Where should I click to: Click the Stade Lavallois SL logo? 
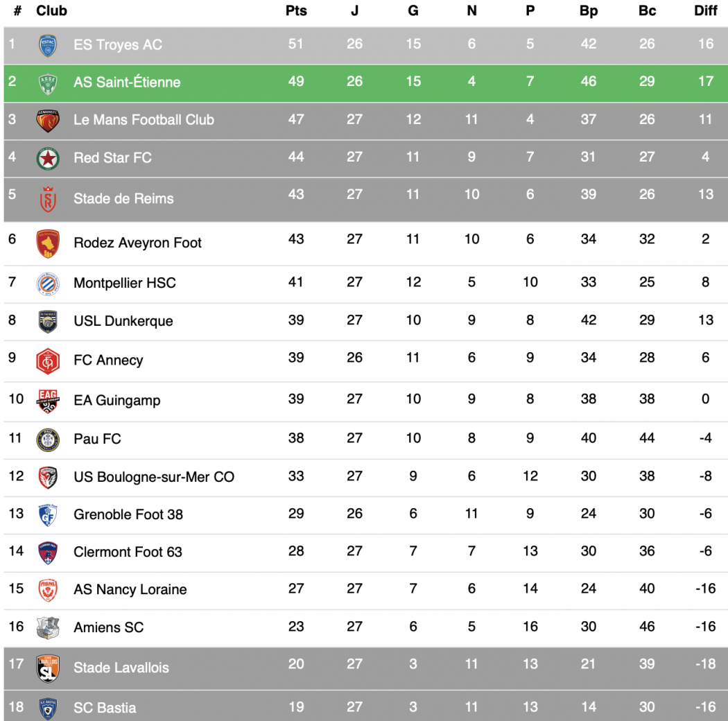pyautogui.click(x=48, y=668)
